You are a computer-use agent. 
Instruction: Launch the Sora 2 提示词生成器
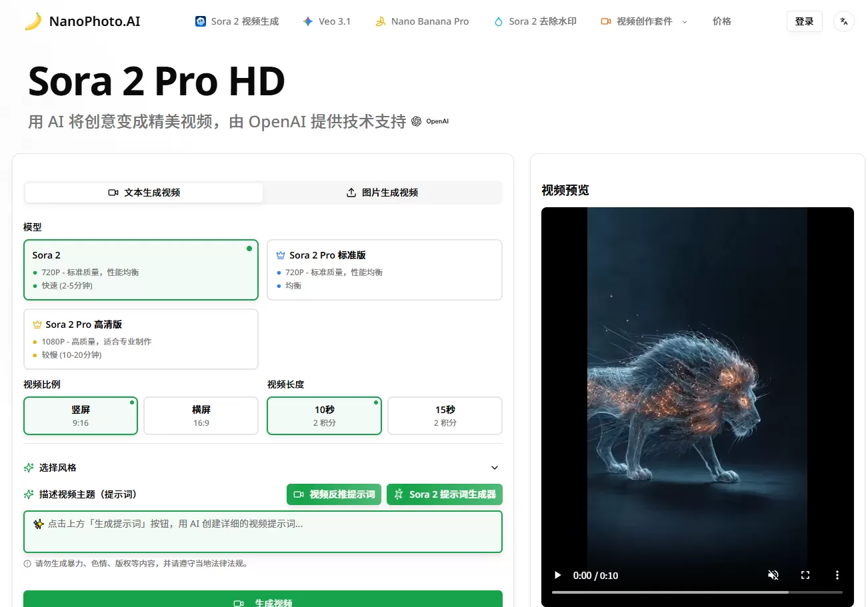pyautogui.click(x=444, y=494)
